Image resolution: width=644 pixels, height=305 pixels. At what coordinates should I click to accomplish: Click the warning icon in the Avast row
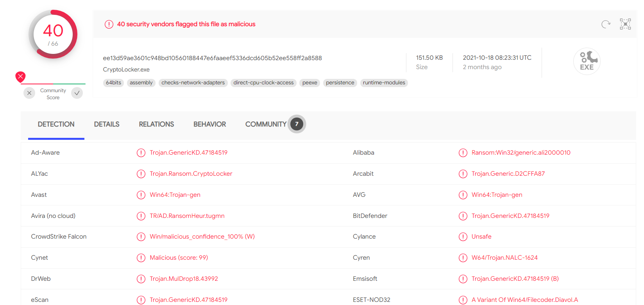coord(141,195)
